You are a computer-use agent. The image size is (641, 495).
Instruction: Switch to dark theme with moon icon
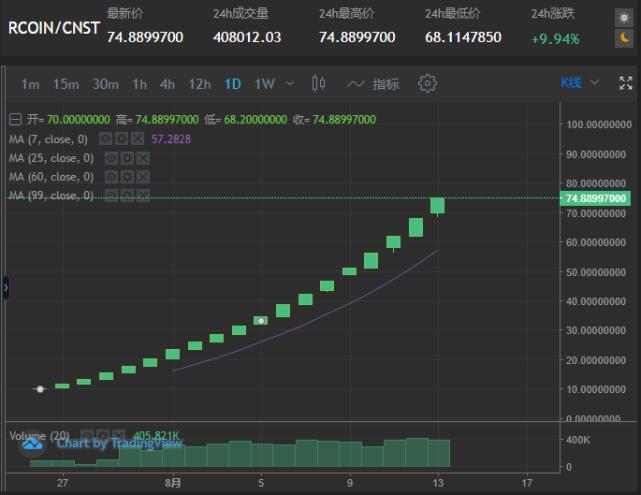pyautogui.click(x=624, y=38)
